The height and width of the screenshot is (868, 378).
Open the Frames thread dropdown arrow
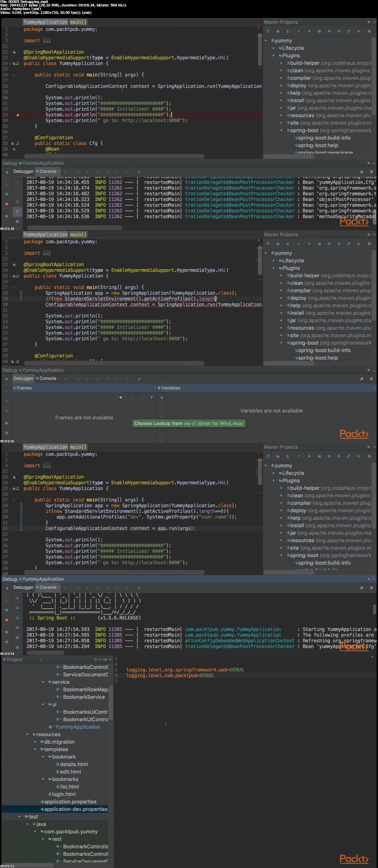pos(121,398)
